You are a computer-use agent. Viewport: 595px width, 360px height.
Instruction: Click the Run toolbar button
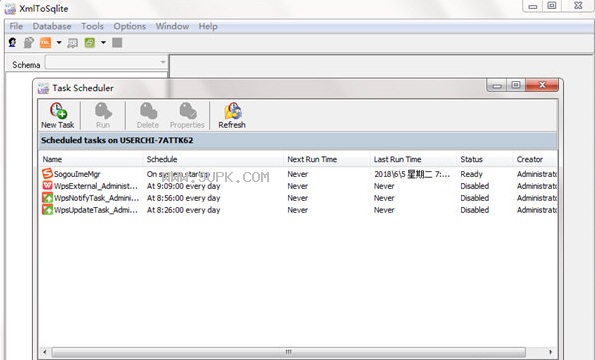point(103,115)
